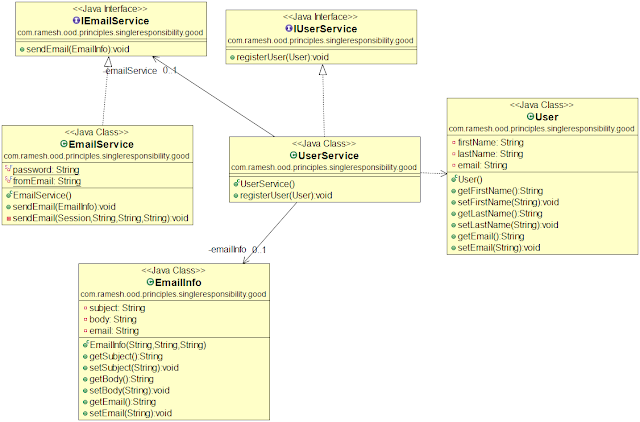Screen dimensions: 640x422
Task: Click the package name under EmailInfo title
Action: (x=173, y=294)
